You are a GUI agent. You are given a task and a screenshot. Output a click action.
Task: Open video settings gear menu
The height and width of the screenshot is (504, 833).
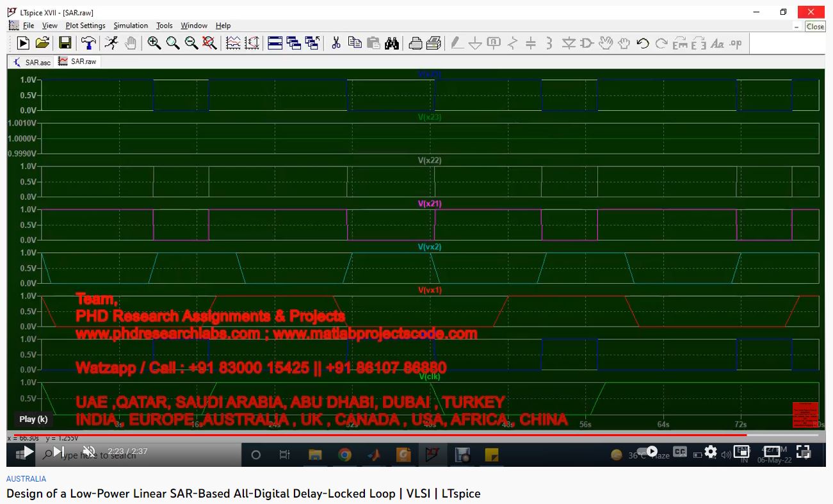710,451
